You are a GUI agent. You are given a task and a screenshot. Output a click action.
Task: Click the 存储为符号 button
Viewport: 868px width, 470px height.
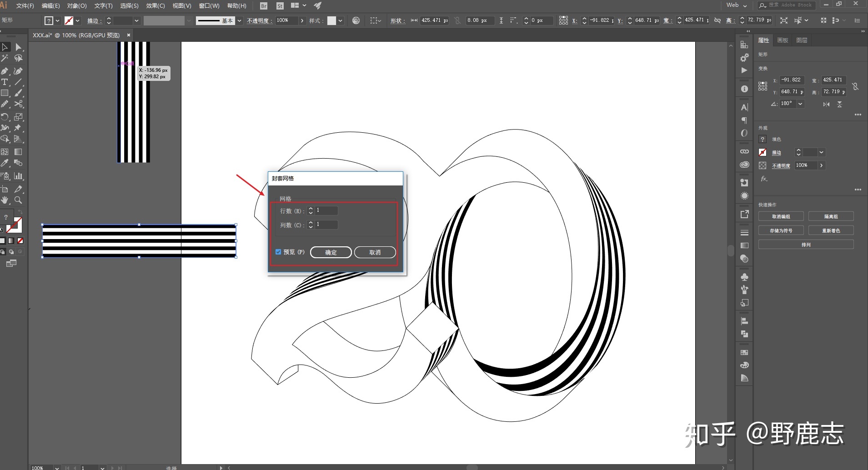pos(781,230)
